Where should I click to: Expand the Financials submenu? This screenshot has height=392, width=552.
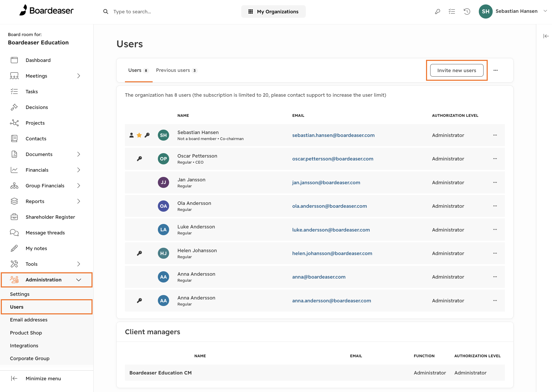[79, 170]
